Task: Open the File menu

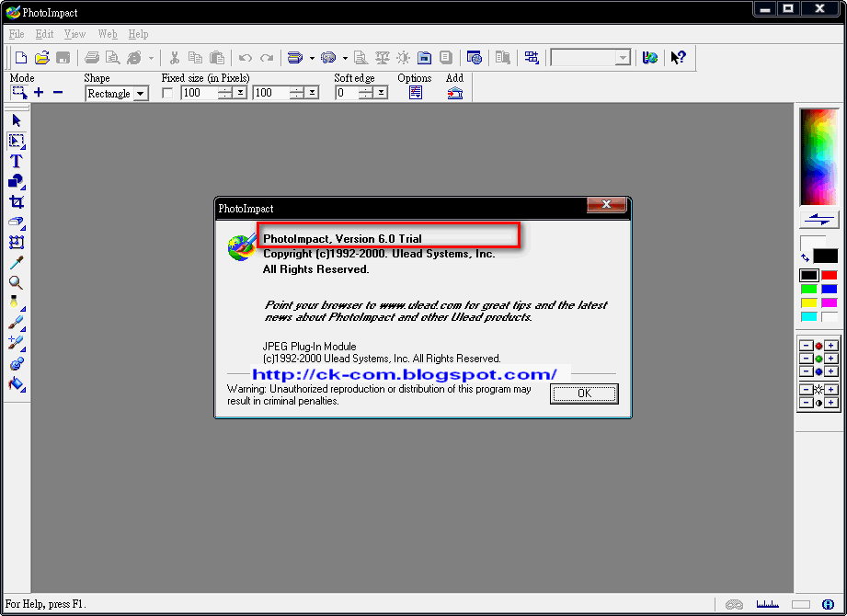Action: coord(17,34)
